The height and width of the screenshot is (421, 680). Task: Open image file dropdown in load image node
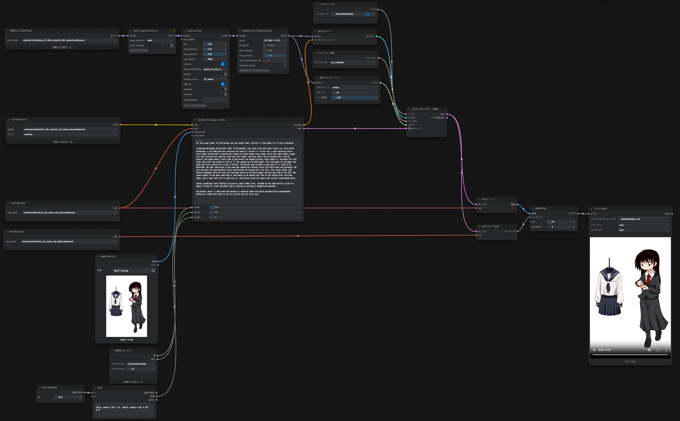point(131,270)
